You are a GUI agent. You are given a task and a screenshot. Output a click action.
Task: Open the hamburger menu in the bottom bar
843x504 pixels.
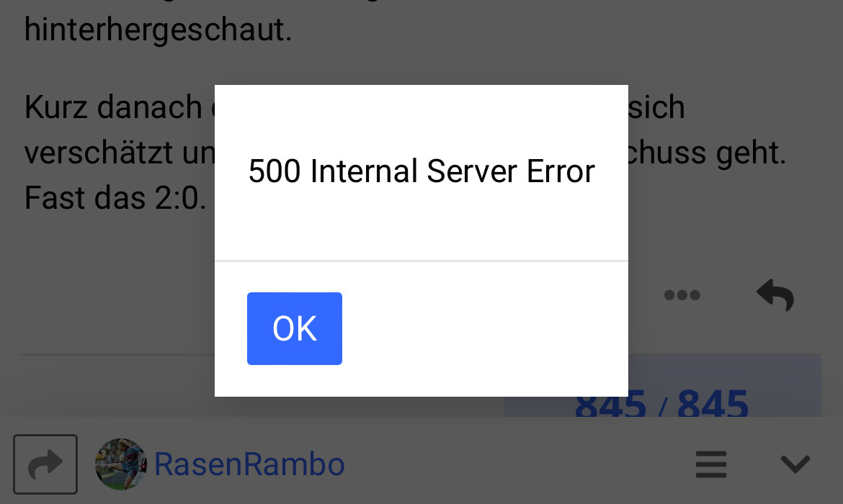710,464
